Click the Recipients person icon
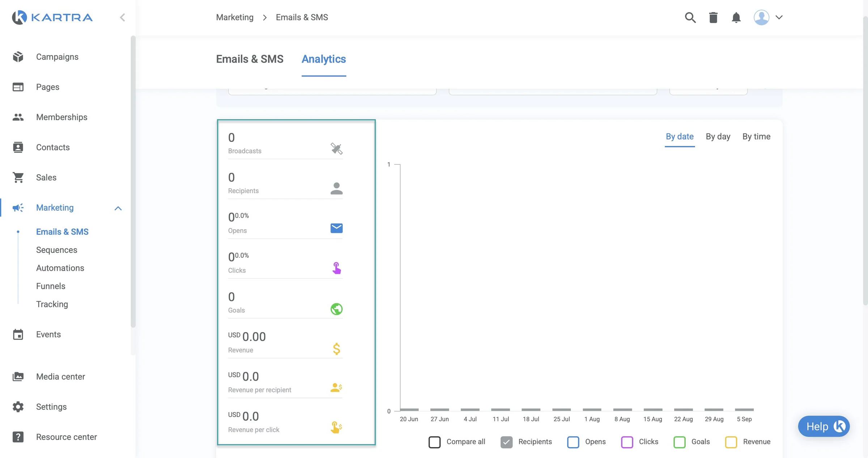Screen dimensions: 868x458 click(336, 188)
